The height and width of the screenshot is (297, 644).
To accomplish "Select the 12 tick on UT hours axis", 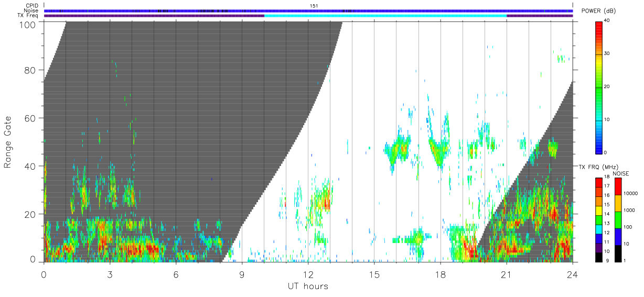I will click(308, 274).
